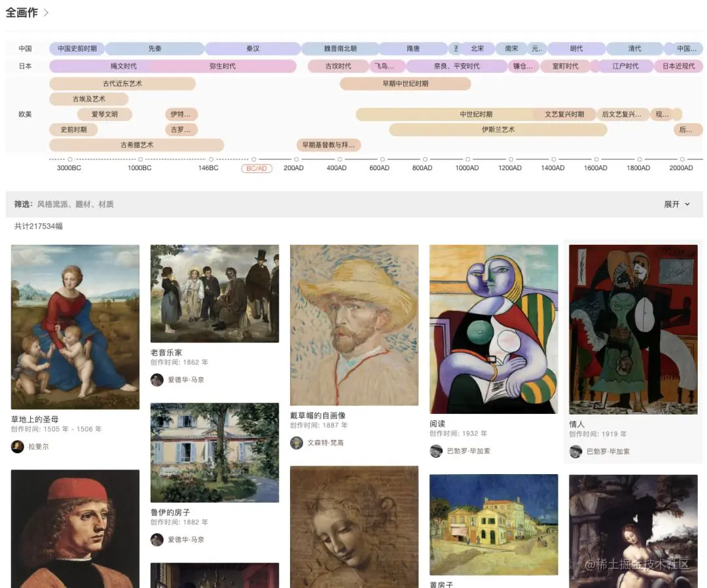Pick the 明代 period pill

(576, 48)
